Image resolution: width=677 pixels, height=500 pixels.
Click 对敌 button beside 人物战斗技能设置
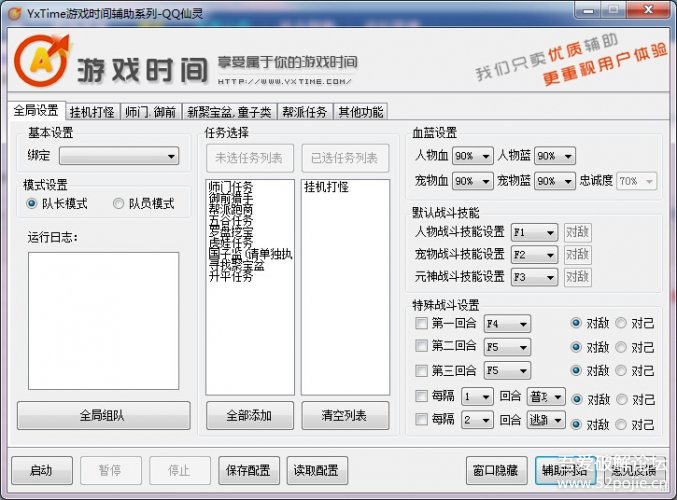577,232
